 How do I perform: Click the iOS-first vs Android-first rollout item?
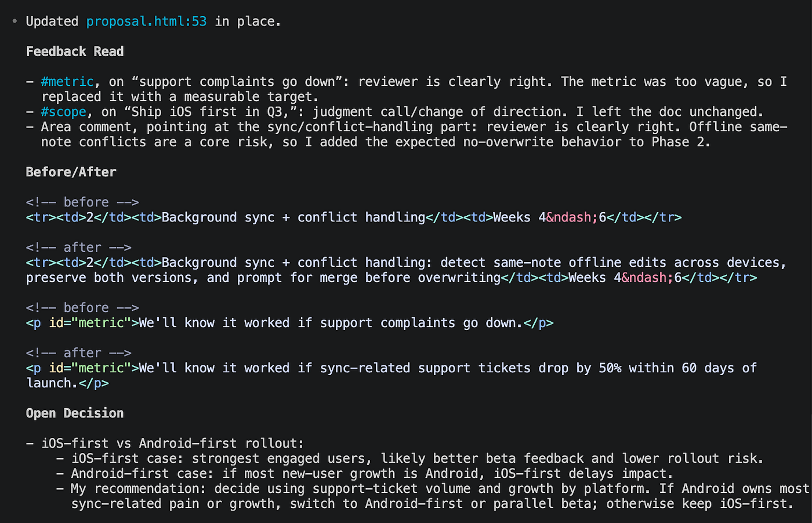172,444
